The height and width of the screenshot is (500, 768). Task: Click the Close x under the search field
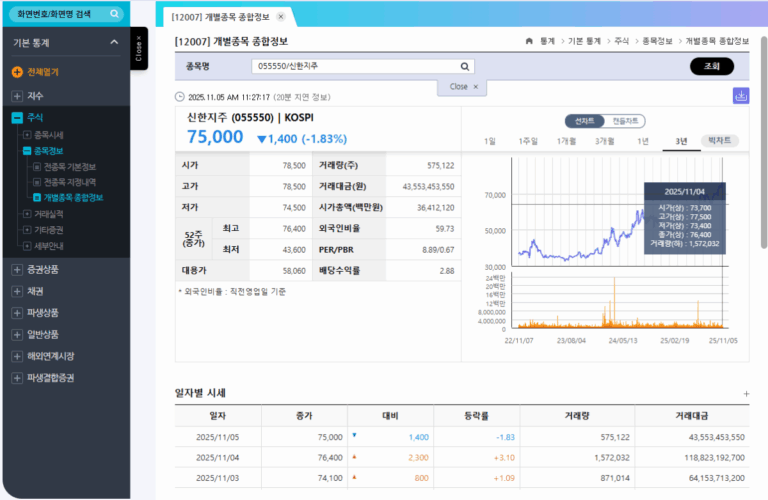463,87
